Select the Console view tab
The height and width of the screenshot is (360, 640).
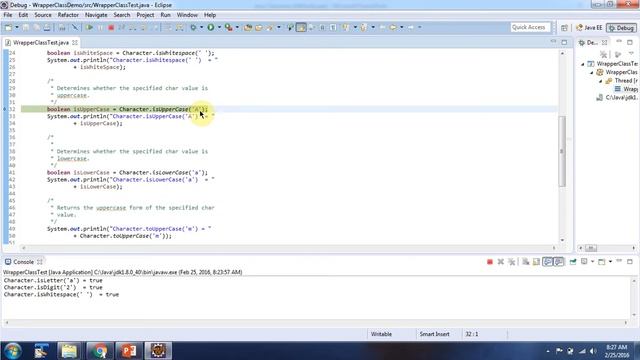23,262
